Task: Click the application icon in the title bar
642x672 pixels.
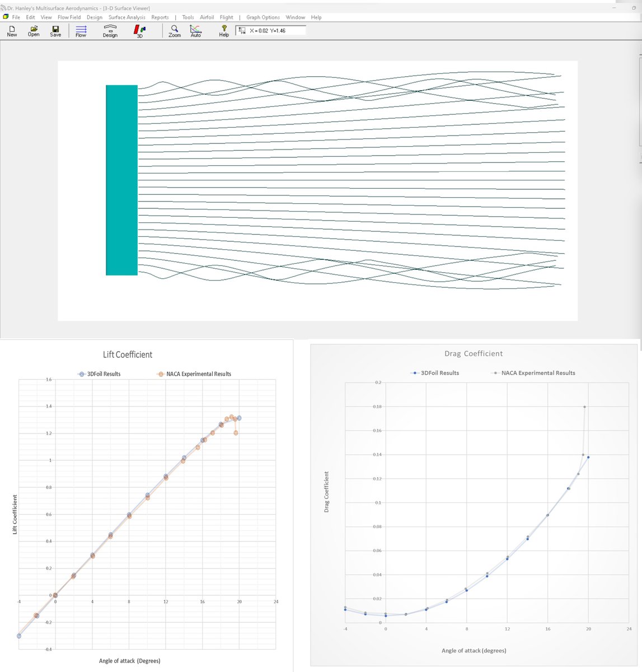Action: coord(4,8)
